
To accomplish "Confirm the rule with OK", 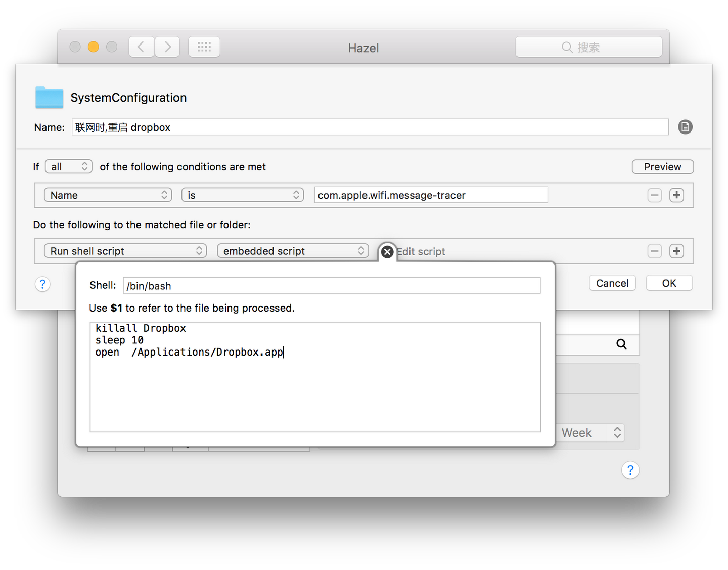I will click(x=669, y=283).
